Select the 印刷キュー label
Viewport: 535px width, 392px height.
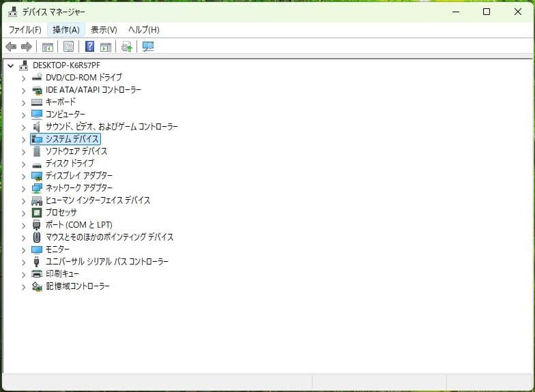coord(63,274)
